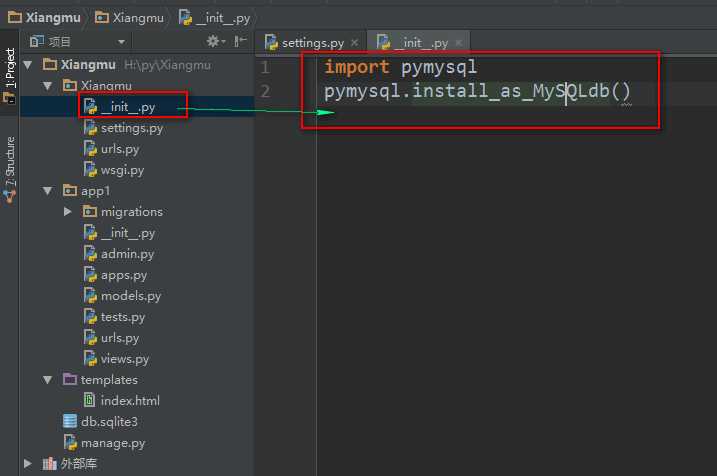This screenshot has width=717, height=476.
Task: Click the folder icon of app1
Action: [x=70, y=190]
